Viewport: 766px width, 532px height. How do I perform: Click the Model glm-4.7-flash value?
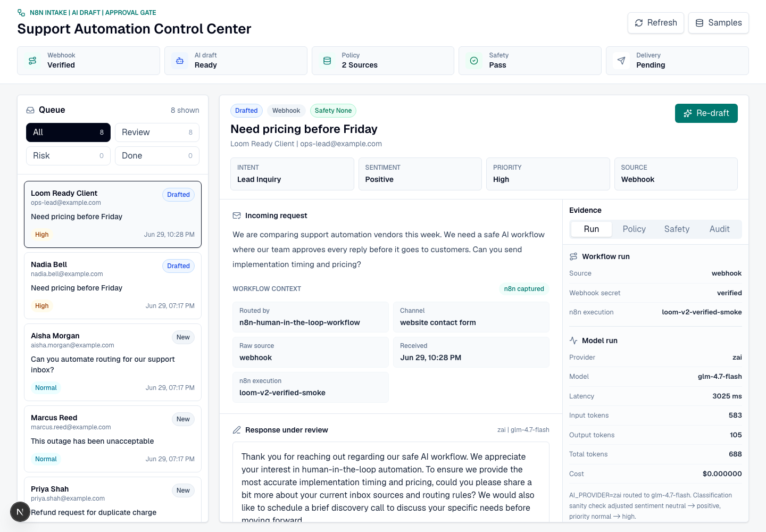point(720,377)
